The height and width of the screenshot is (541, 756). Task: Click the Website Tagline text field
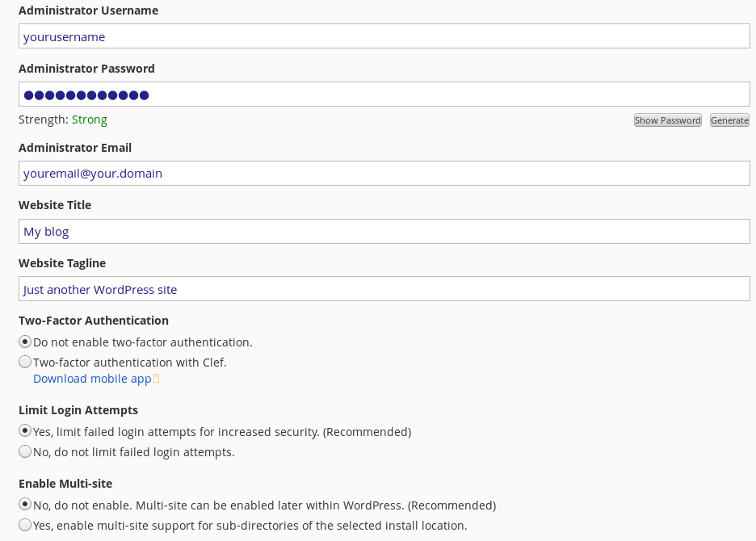coord(384,289)
